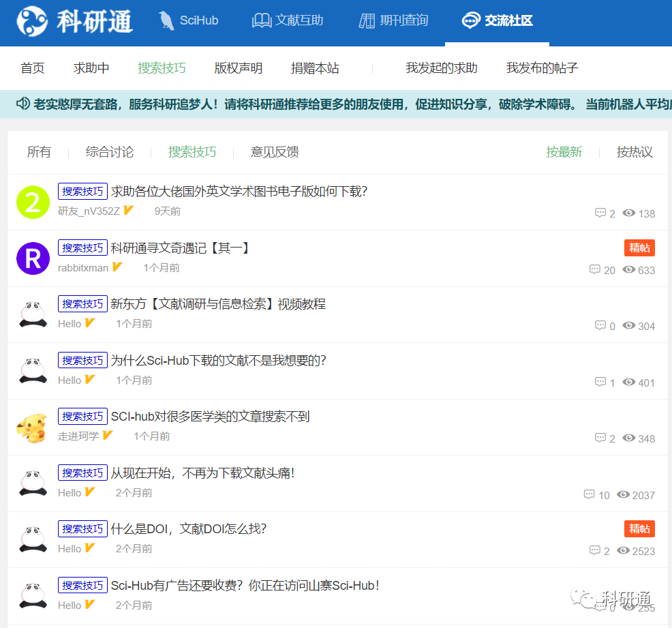Image resolution: width=672 pixels, height=628 pixels.
Task: Click eye icon showing 401 views
Action: point(628,382)
